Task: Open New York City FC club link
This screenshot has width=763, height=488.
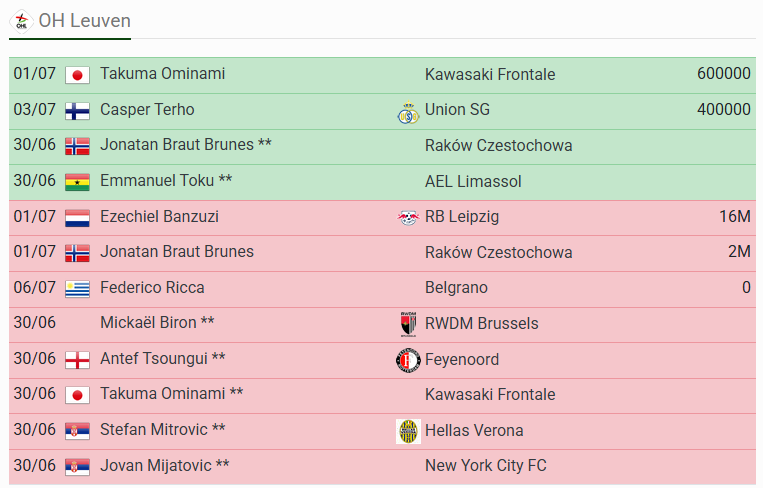Action: tap(486, 466)
